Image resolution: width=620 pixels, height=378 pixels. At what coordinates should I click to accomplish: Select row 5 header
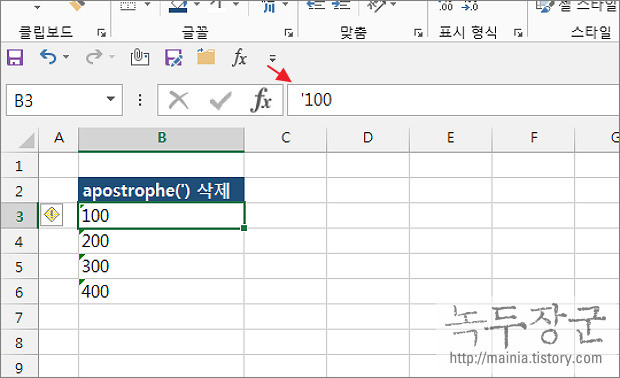coord(19,267)
